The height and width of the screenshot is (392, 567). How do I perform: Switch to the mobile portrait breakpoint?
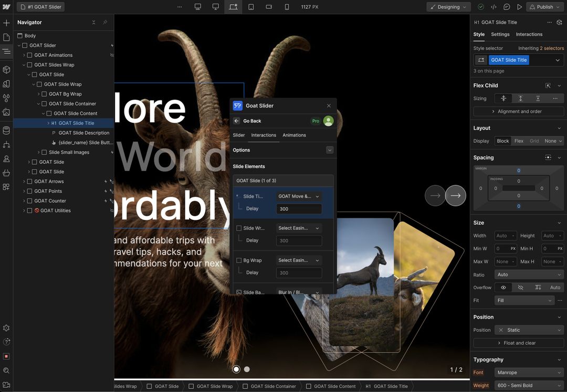pyautogui.click(x=287, y=7)
